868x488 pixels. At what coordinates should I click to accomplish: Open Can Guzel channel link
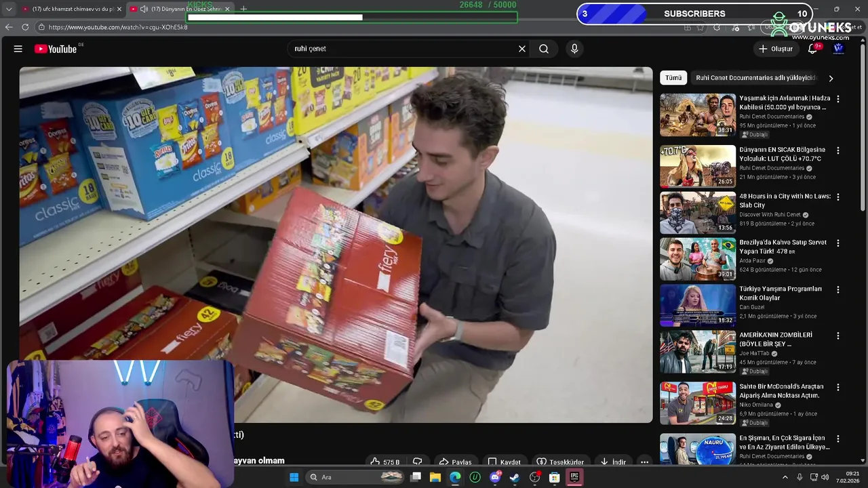752,307
